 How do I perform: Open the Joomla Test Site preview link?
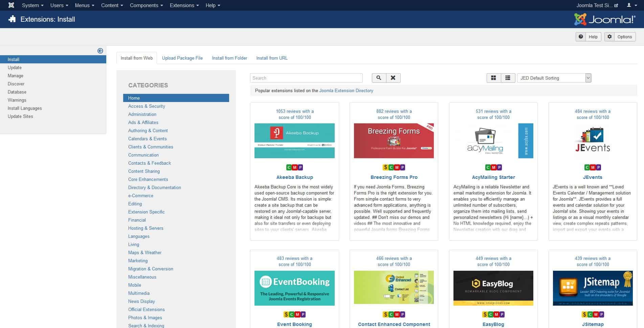597,5
